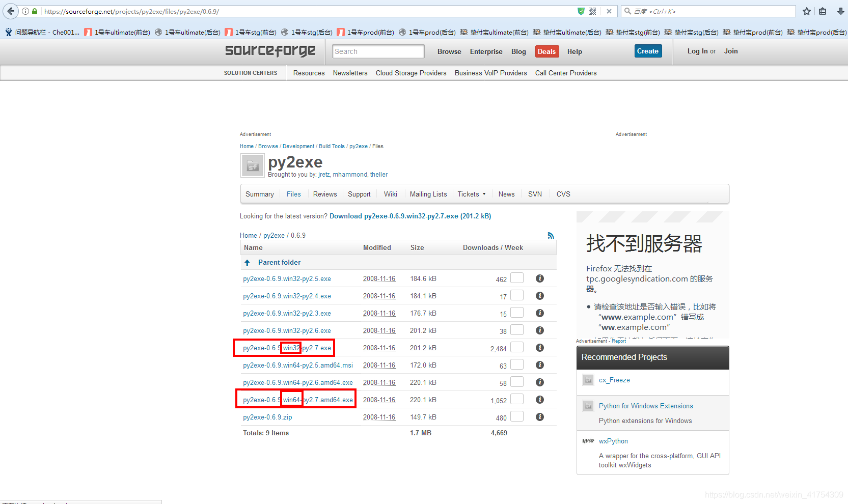
Task: Open Python for Windows Extensions project icon
Action: [588, 406]
